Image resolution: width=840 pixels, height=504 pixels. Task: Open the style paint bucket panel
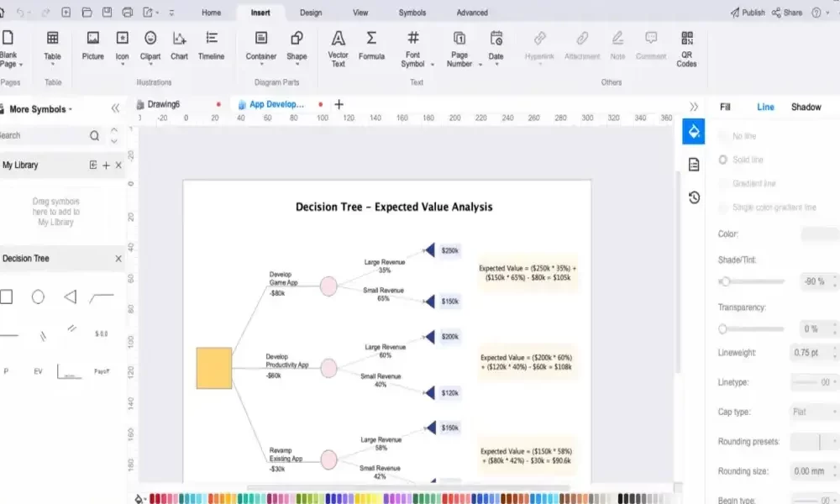pos(693,132)
